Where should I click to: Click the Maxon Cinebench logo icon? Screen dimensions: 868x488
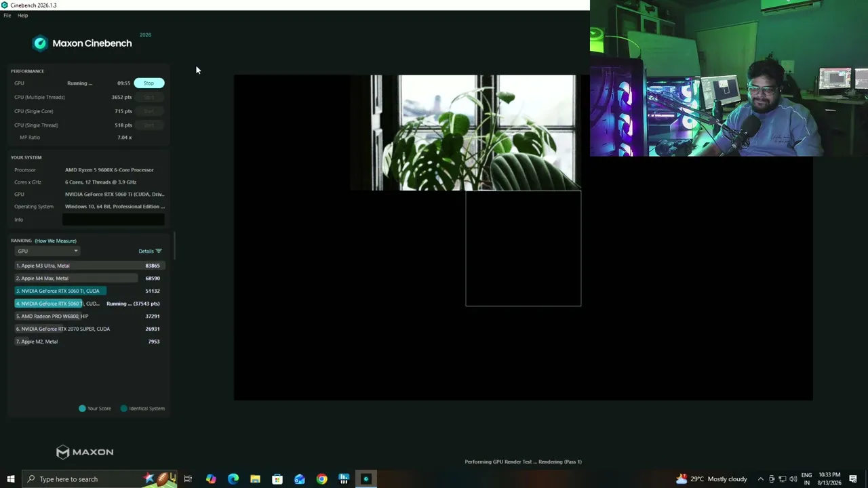(40, 43)
